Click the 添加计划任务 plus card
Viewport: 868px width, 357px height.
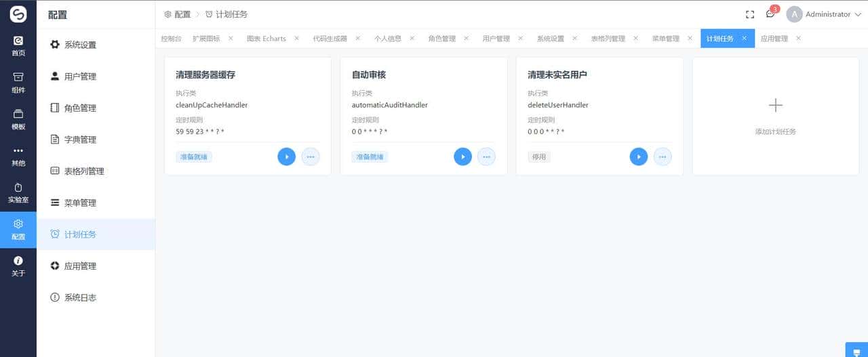tap(775, 116)
